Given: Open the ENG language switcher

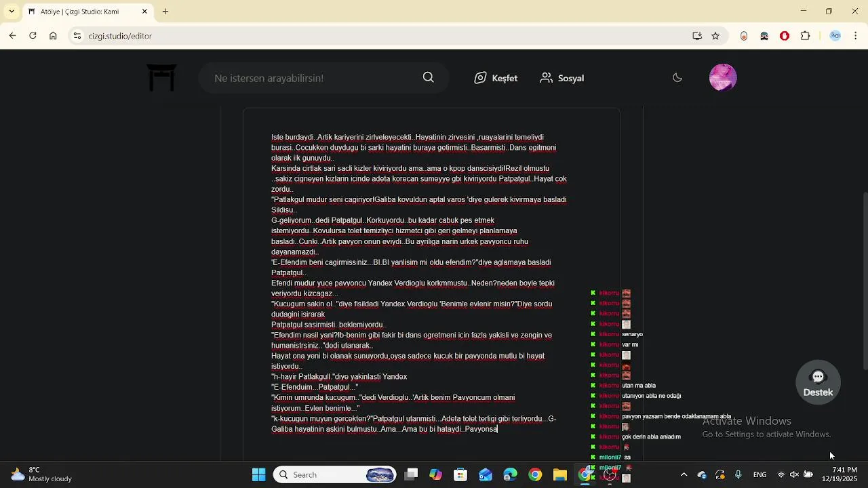Looking at the screenshot, I should [759, 474].
